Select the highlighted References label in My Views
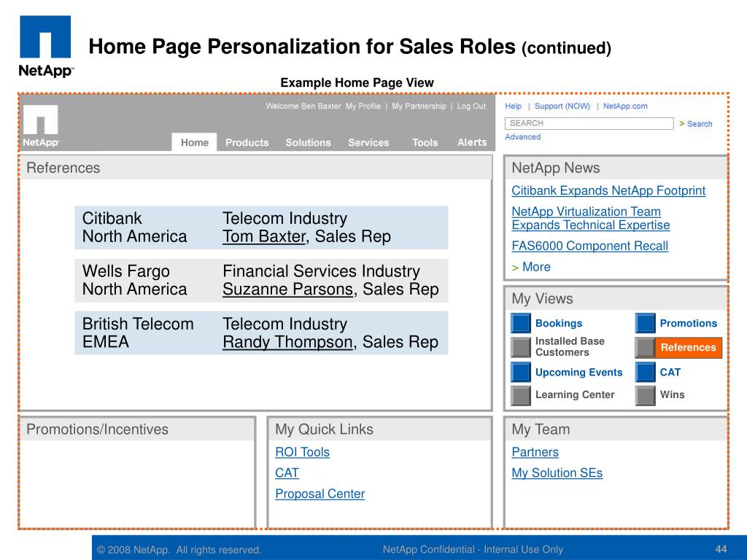The height and width of the screenshot is (560, 747). point(689,347)
